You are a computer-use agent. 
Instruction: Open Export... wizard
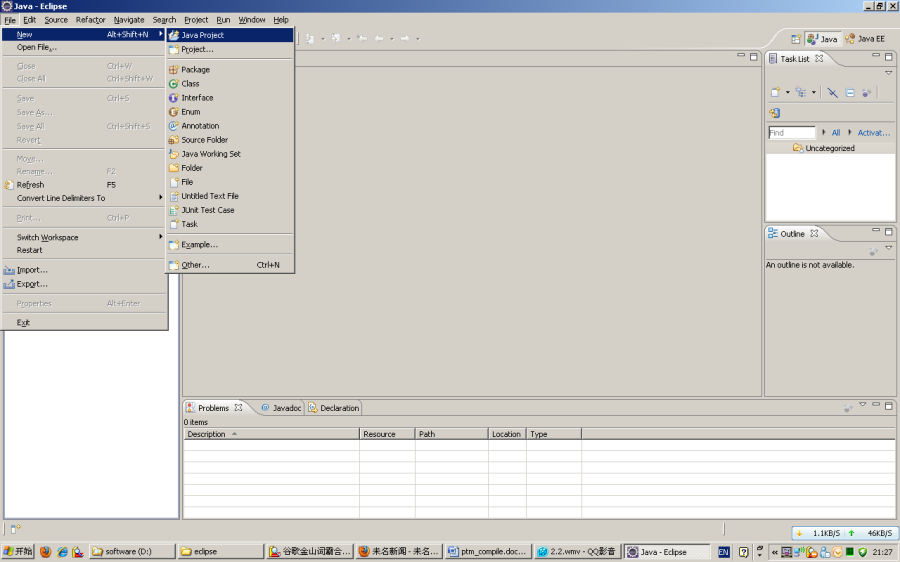(84, 284)
